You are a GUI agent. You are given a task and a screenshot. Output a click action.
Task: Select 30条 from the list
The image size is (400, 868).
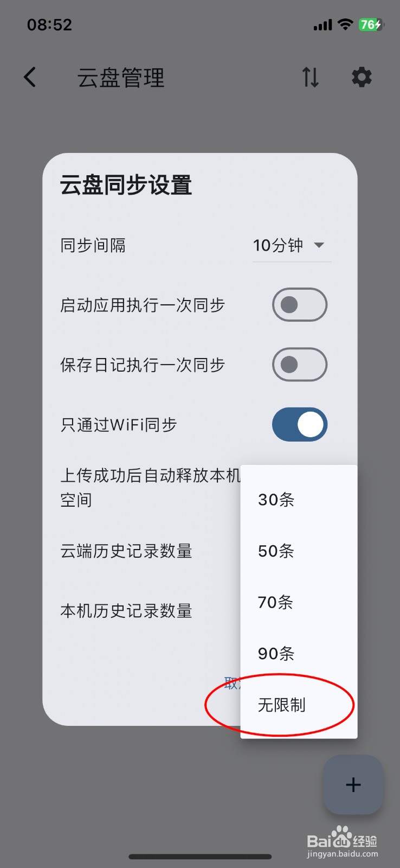276,500
